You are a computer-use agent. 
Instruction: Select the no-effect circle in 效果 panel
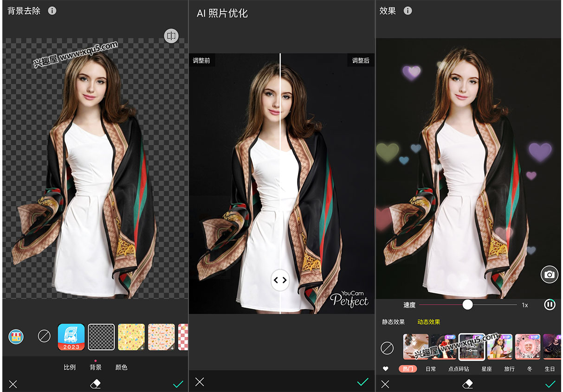(x=387, y=347)
